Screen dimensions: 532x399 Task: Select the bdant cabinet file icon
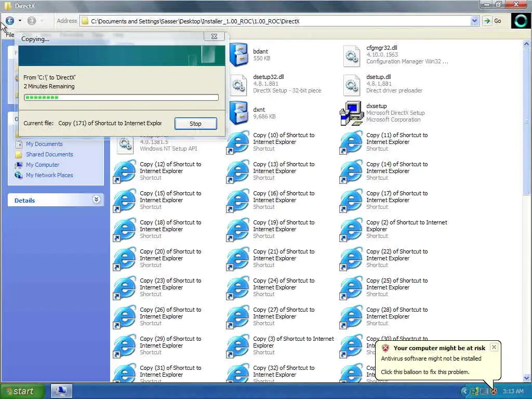239,55
